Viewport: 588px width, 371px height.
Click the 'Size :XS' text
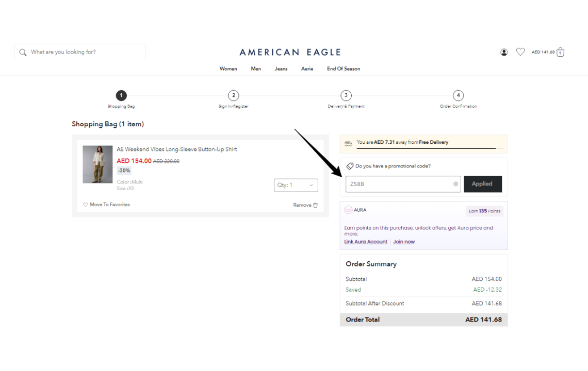tap(125, 189)
